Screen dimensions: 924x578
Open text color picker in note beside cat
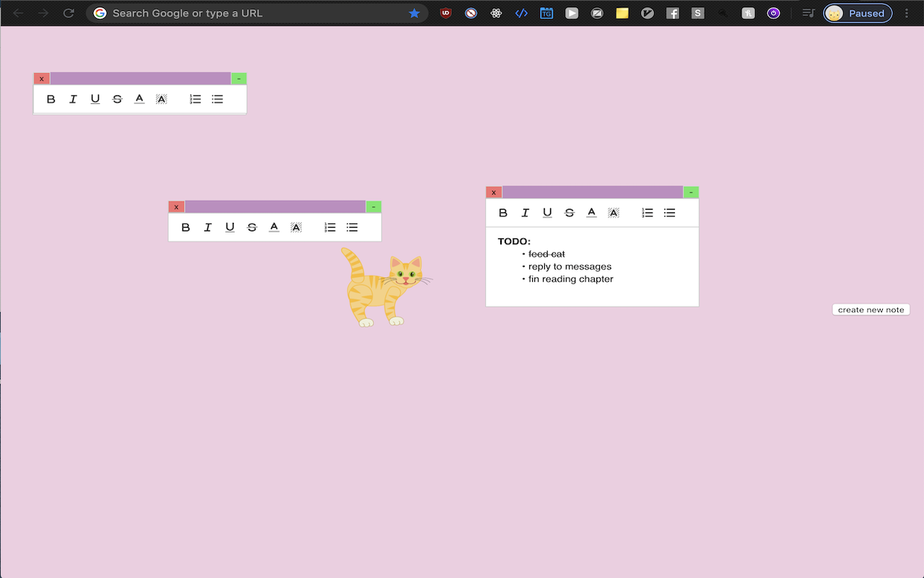[x=274, y=227]
